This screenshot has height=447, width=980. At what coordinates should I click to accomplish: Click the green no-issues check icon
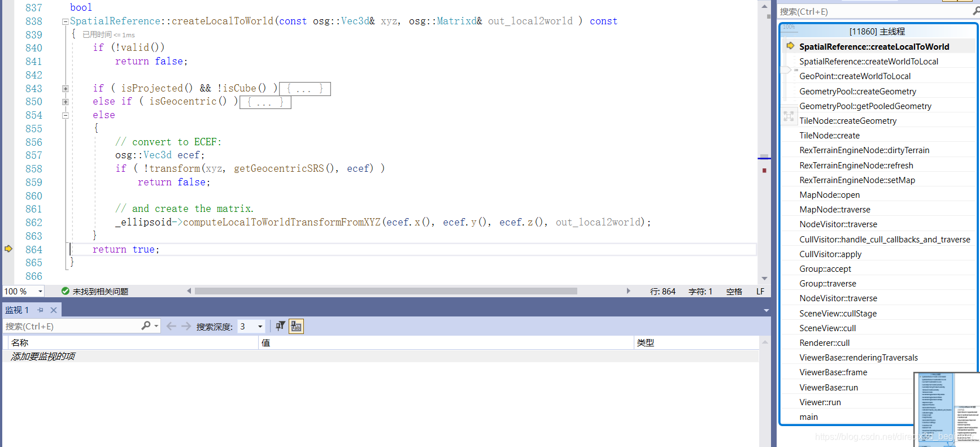tap(66, 291)
